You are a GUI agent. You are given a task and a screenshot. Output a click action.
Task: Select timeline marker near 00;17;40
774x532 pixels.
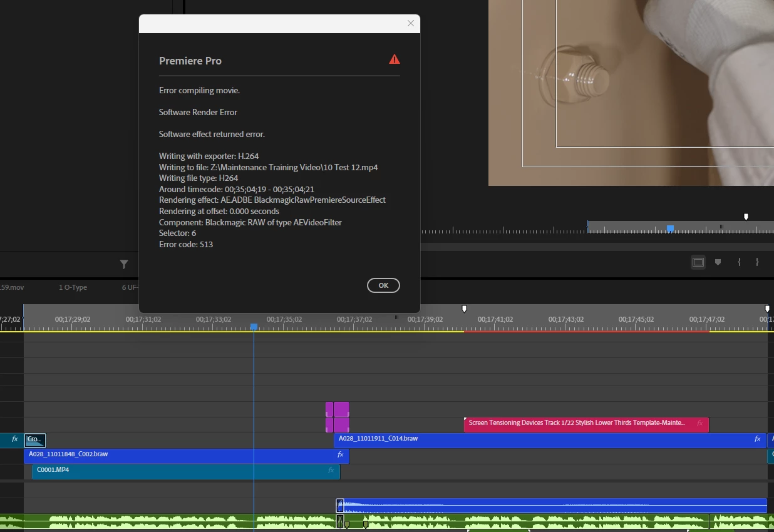pyautogui.click(x=464, y=309)
